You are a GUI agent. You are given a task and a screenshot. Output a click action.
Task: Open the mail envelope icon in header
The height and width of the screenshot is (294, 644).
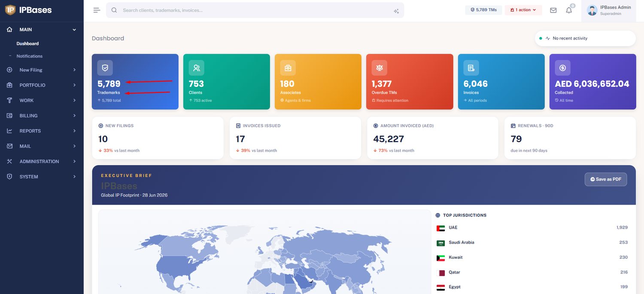point(553,10)
